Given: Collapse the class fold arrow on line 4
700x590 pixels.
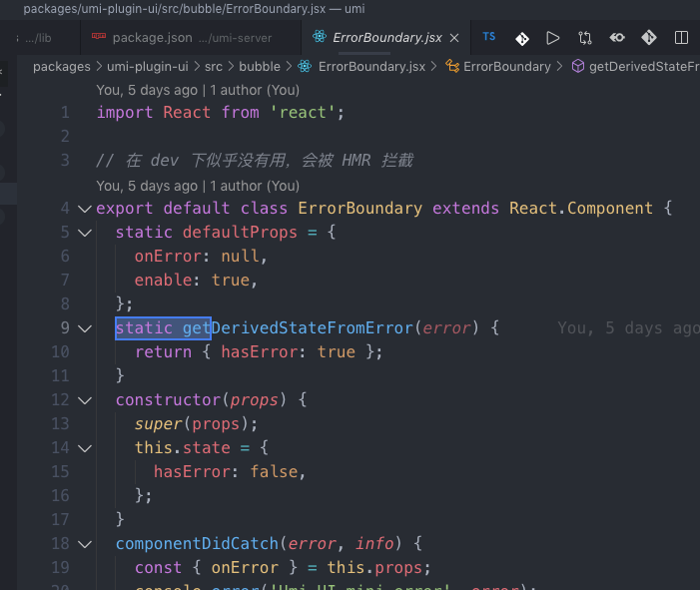Looking at the screenshot, I should tap(85, 209).
